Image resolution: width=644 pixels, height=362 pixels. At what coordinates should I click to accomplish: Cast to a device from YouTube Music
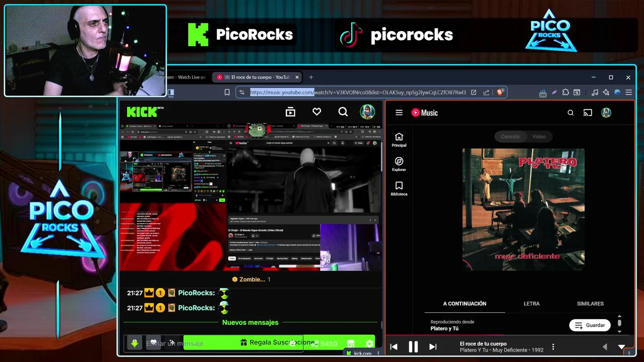pyautogui.click(x=588, y=113)
